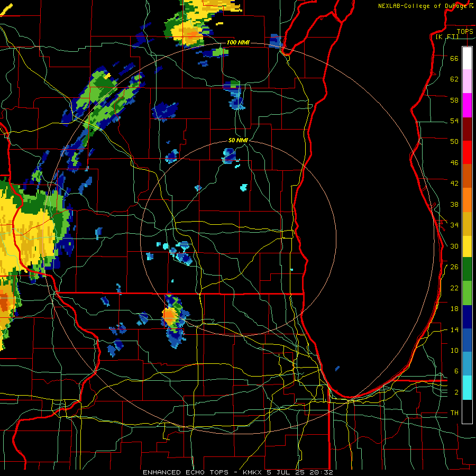Click the 2 value on the scale
The image size is (476, 476).
pos(456,392)
